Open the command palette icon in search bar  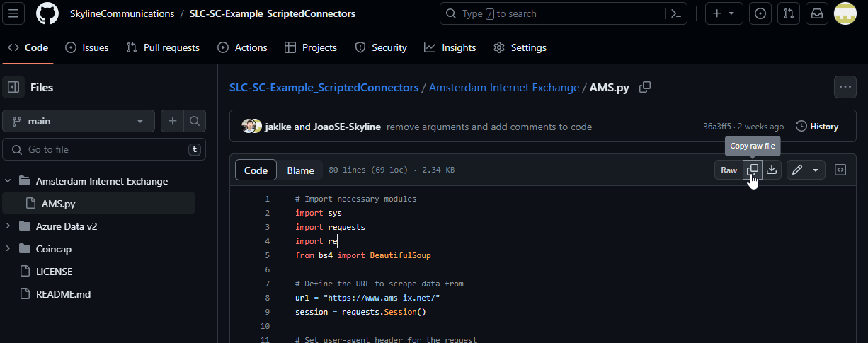tap(675, 13)
